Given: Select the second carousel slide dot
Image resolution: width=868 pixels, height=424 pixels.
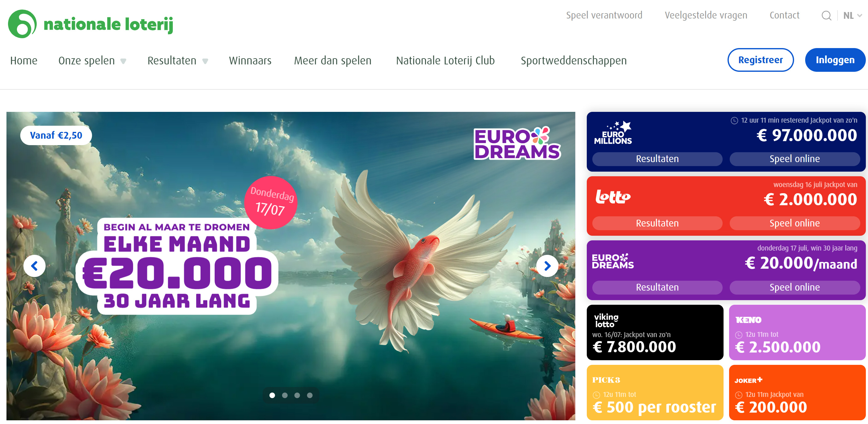Looking at the screenshot, I should click(285, 395).
